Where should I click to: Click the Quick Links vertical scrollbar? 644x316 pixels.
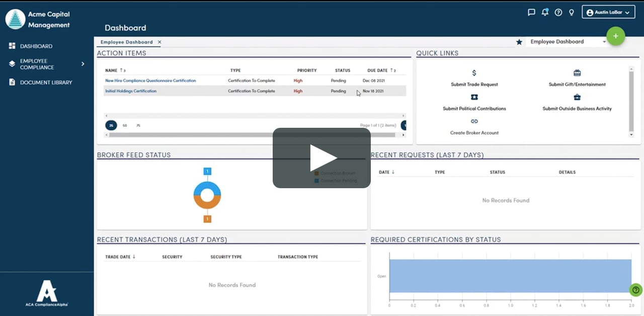click(x=631, y=101)
